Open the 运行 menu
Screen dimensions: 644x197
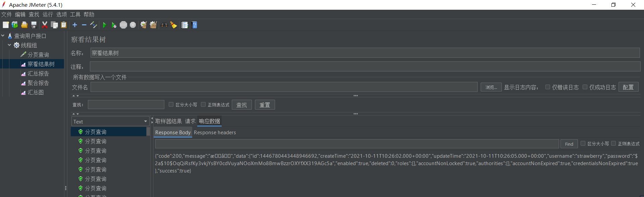48,14
